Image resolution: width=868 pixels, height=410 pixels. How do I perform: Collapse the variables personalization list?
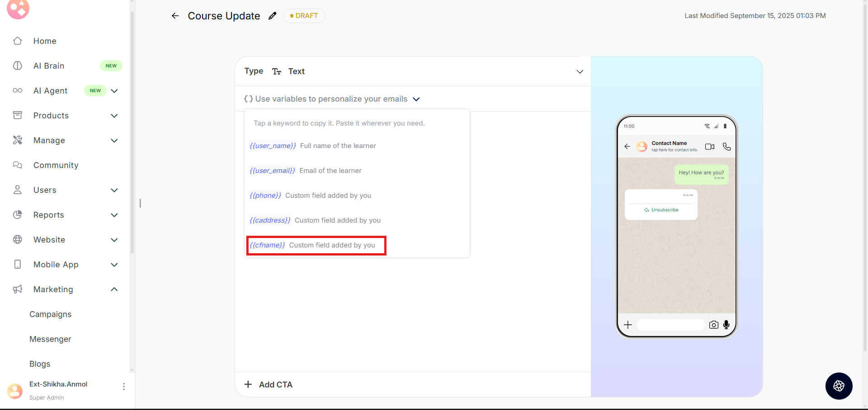[416, 99]
